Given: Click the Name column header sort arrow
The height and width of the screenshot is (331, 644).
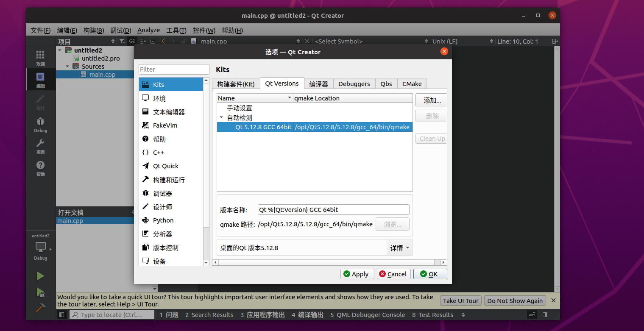Looking at the screenshot, I should click(x=290, y=98).
